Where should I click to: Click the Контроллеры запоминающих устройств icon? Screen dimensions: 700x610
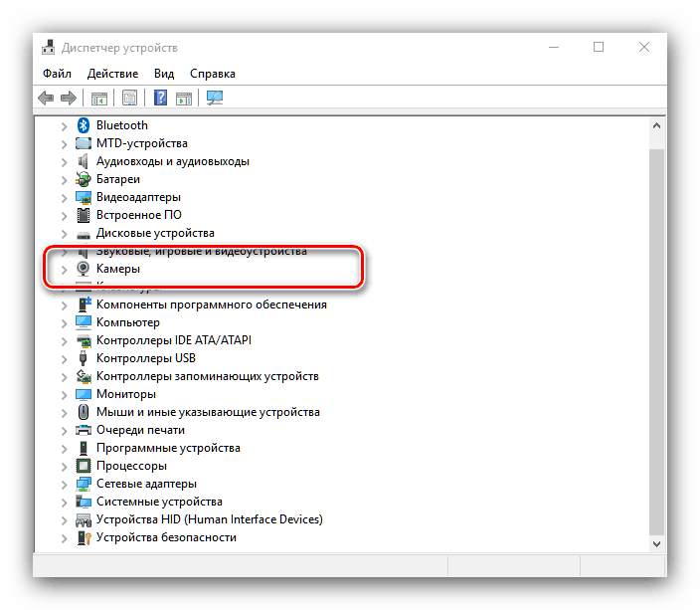[84, 376]
